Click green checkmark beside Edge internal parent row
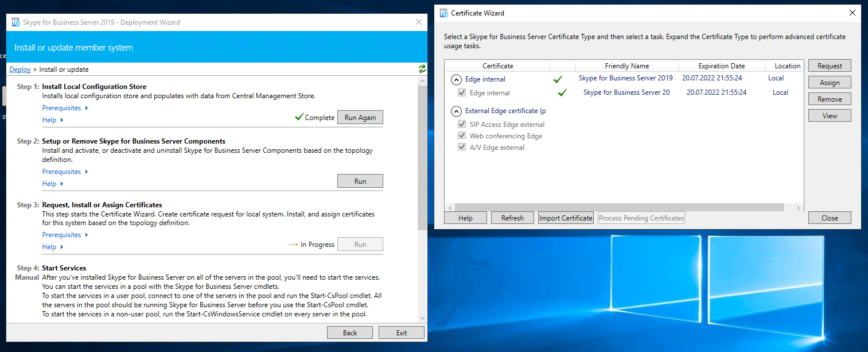The height and width of the screenshot is (352, 868). pos(557,79)
